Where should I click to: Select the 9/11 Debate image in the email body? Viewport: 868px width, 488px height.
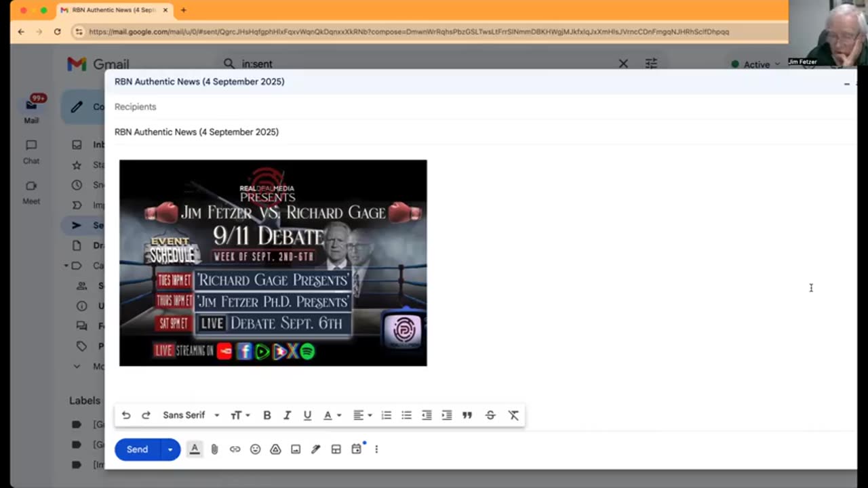[273, 263]
